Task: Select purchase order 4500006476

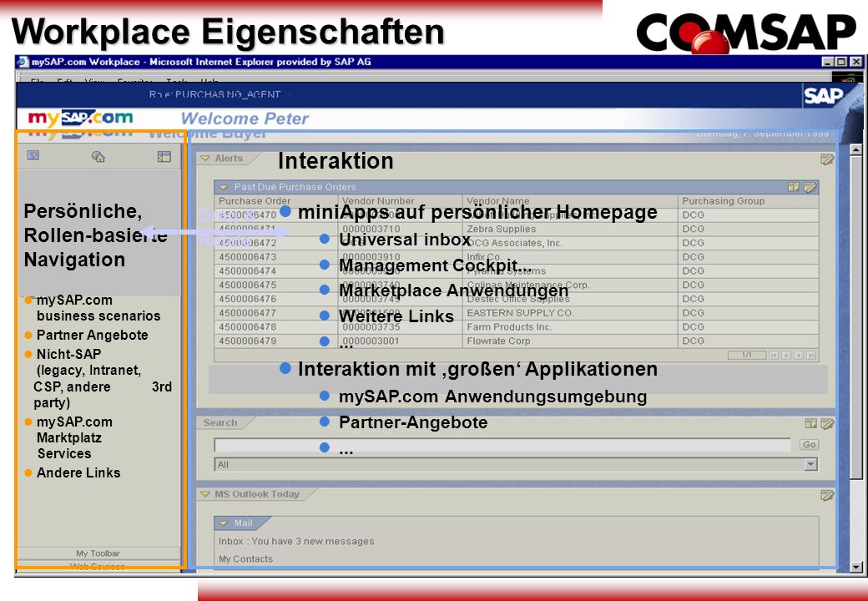Action: click(x=247, y=299)
